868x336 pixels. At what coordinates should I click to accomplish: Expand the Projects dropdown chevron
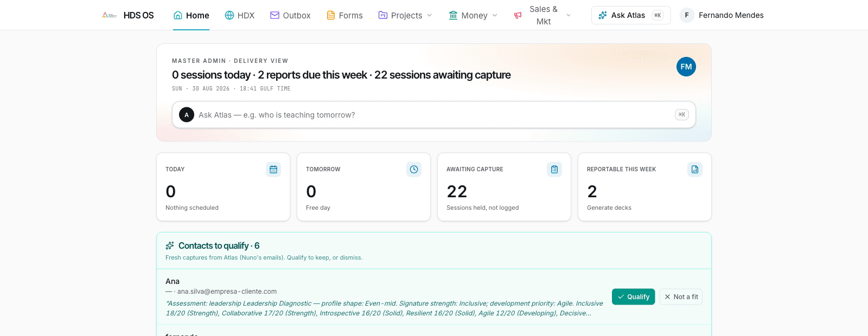[430, 15]
